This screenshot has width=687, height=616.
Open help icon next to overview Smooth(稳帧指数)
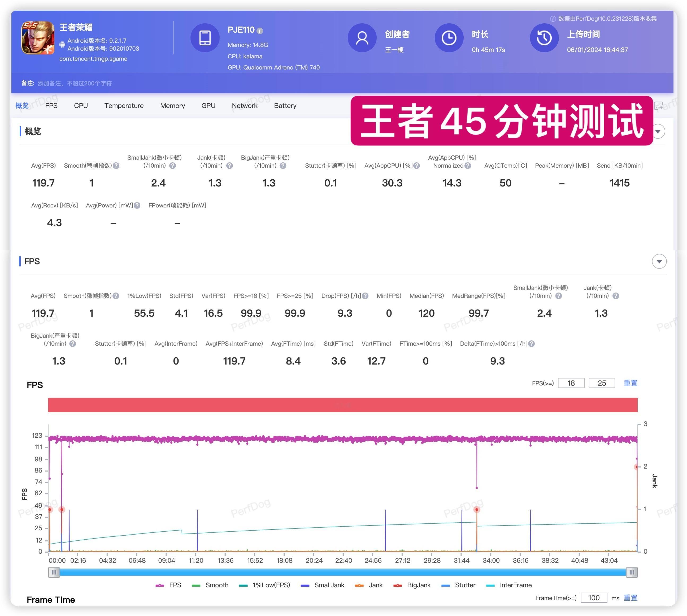(x=116, y=166)
